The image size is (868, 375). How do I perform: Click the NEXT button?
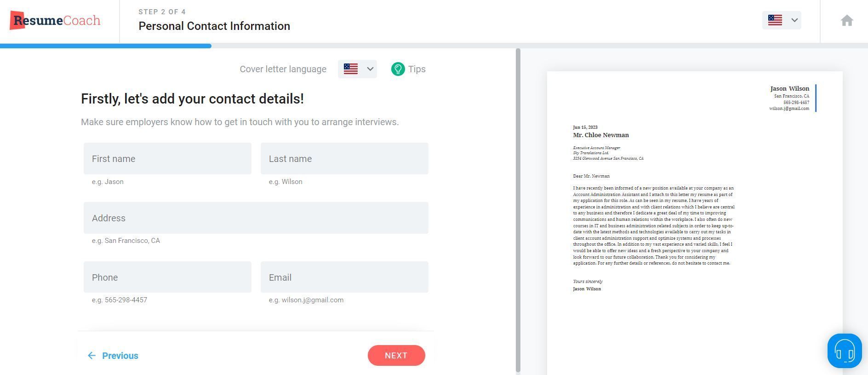pyautogui.click(x=396, y=356)
